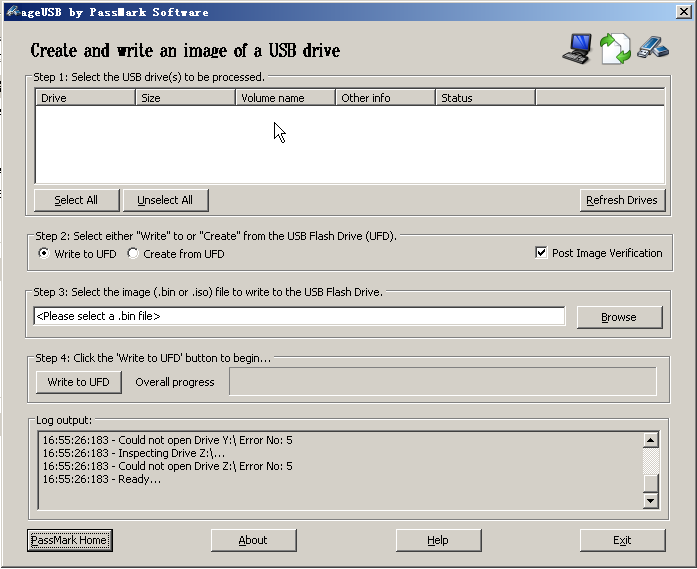The image size is (697, 569).
Task: Click the Other info column header
Action: pos(385,97)
